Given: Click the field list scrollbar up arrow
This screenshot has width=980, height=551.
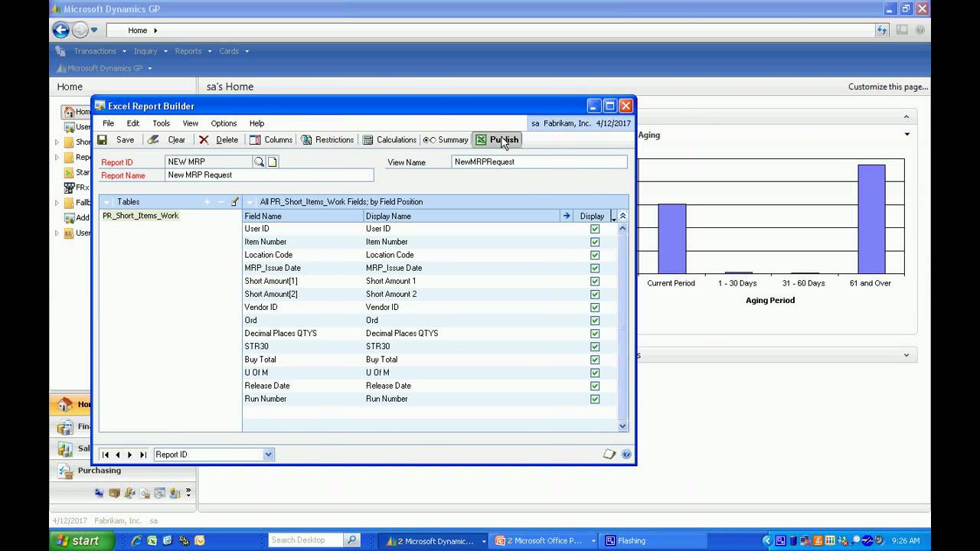Looking at the screenshot, I should click(x=622, y=229).
